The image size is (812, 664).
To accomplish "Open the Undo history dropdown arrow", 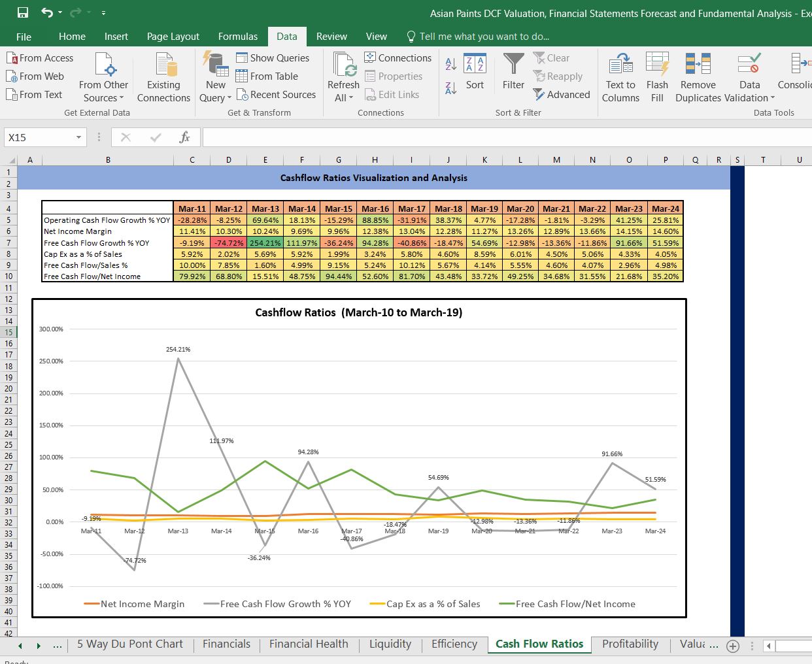I will [60, 12].
